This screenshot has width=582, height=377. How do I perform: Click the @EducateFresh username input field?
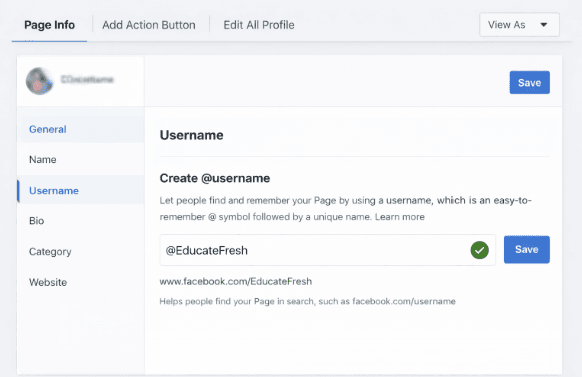coord(327,250)
